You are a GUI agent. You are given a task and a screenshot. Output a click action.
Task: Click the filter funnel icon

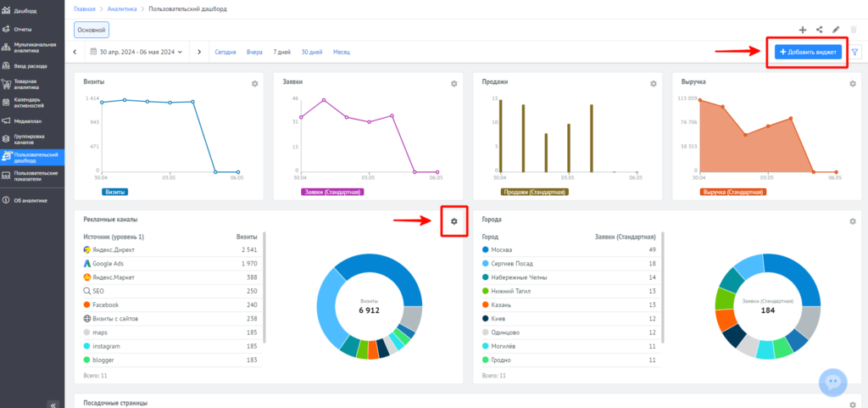point(854,52)
